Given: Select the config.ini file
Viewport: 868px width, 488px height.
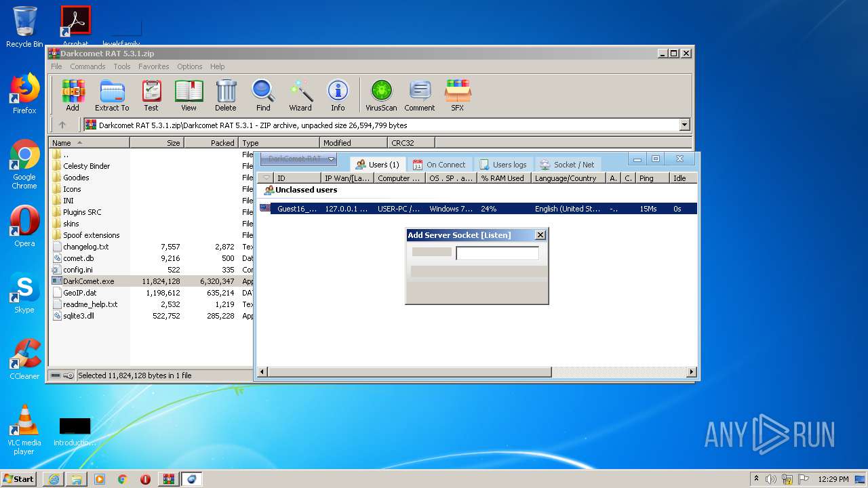Looking at the screenshot, I should coord(78,270).
